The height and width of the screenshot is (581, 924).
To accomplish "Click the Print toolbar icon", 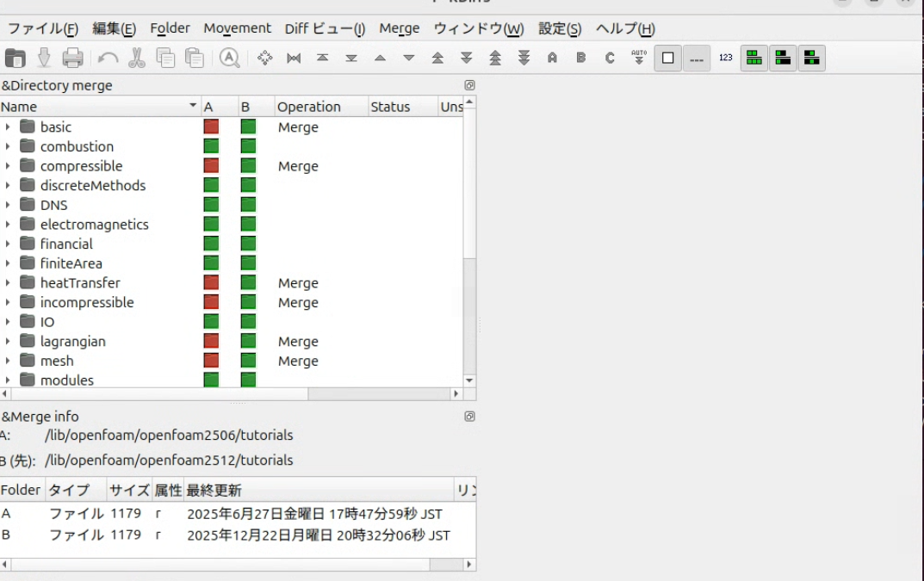I will (x=73, y=58).
